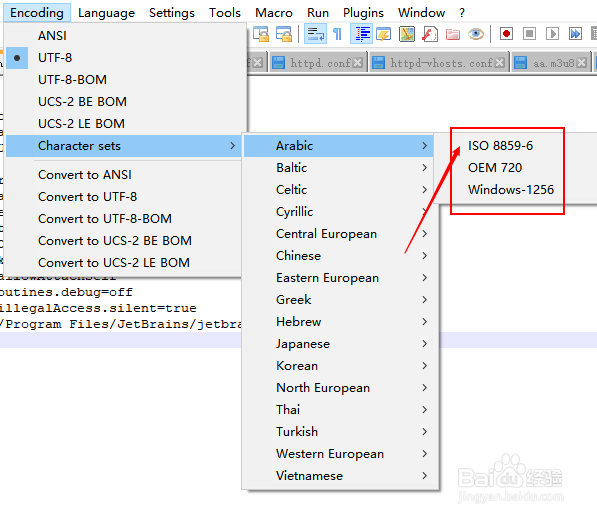Expand Eastern European submenu
Image resolution: width=597 pixels, height=517 pixels.
[x=340, y=278]
